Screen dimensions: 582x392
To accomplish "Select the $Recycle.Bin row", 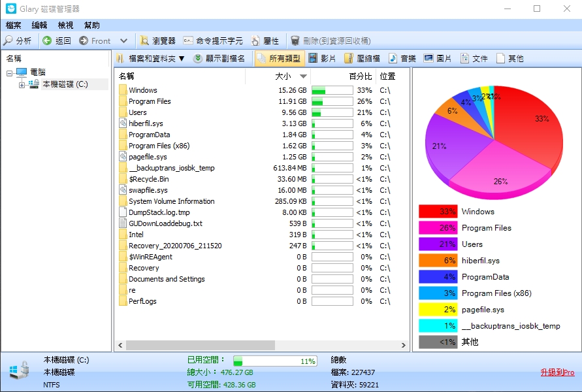I will [x=262, y=179].
